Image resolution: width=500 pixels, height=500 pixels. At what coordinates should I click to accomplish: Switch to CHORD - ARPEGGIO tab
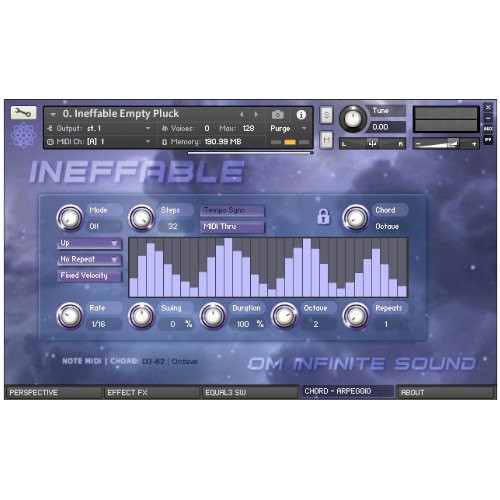point(347,391)
